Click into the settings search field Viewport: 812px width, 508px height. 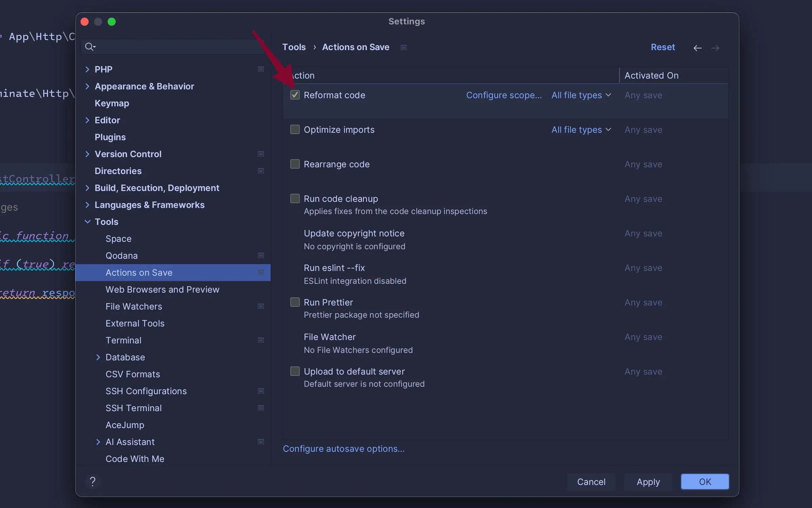(x=173, y=47)
